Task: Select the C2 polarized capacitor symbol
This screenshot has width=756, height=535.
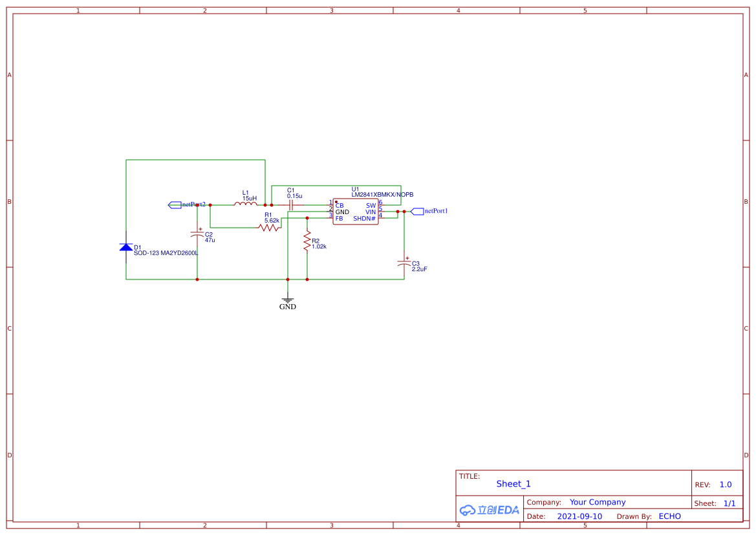Action: click(x=197, y=234)
